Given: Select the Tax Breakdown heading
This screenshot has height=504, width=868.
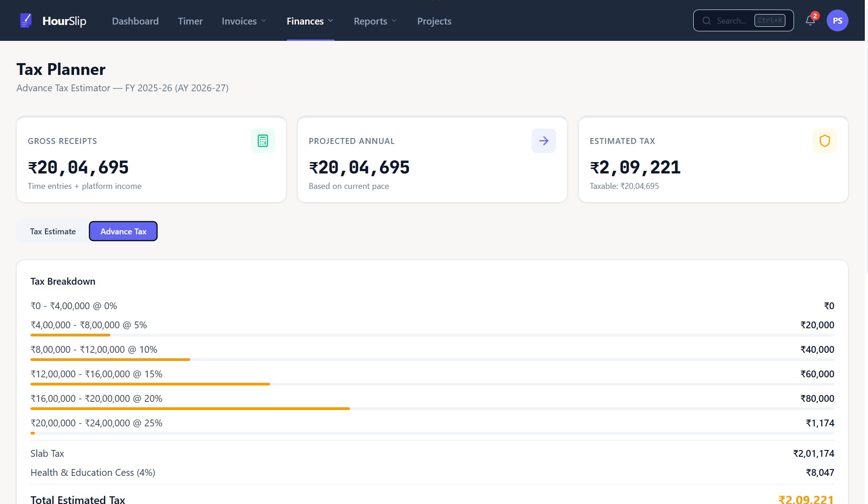Looking at the screenshot, I should (63, 281).
